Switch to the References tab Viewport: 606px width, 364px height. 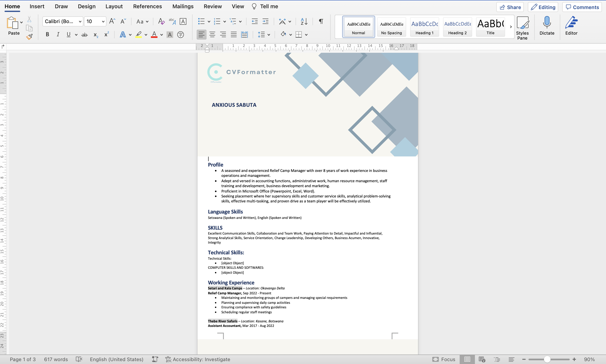(x=147, y=6)
